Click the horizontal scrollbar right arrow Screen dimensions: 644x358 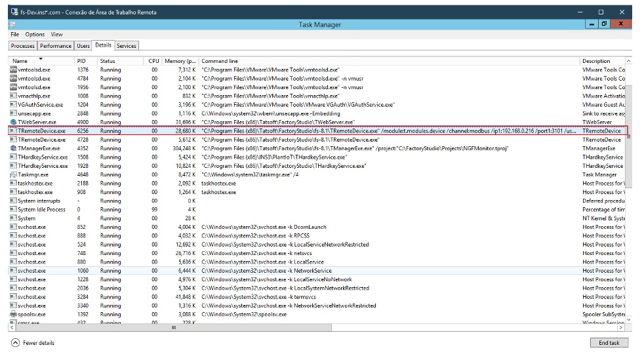[621, 328]
